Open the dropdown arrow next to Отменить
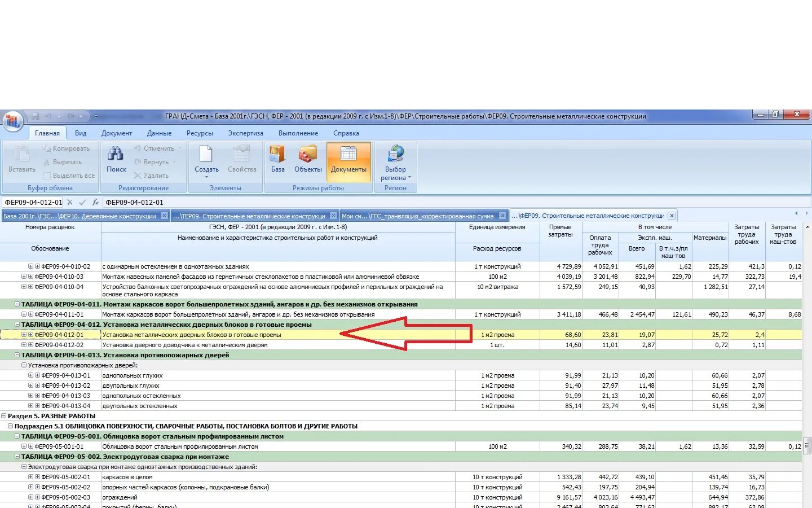The image size is (812, 508). 180,148
